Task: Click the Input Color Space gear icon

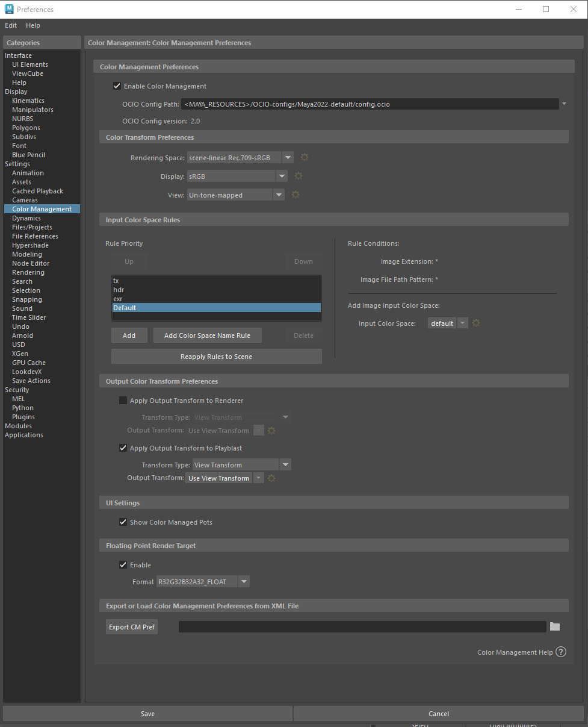Action: [476, 323]
